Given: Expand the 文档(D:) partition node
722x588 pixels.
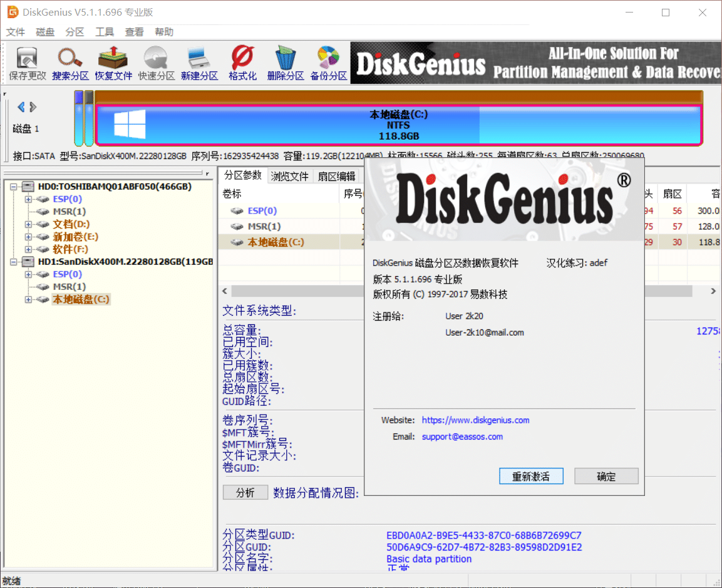Looking at the screenshot, I should click(x=28, y=224).
